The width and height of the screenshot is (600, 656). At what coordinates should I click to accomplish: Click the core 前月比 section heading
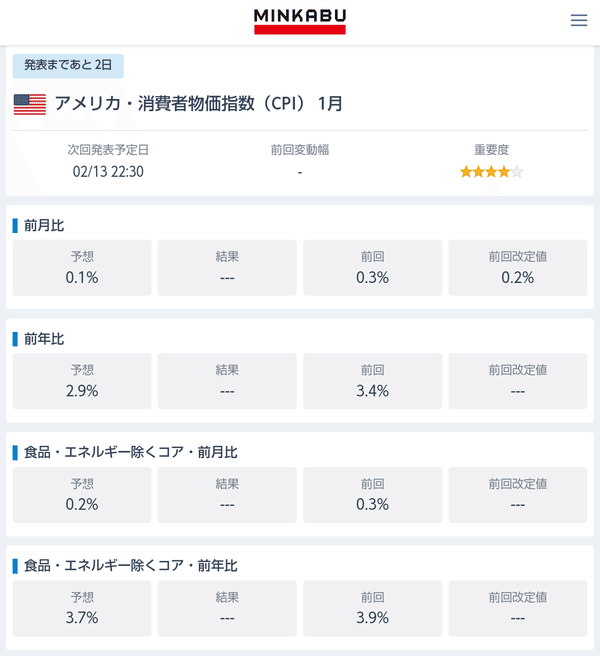click(131, 452)
